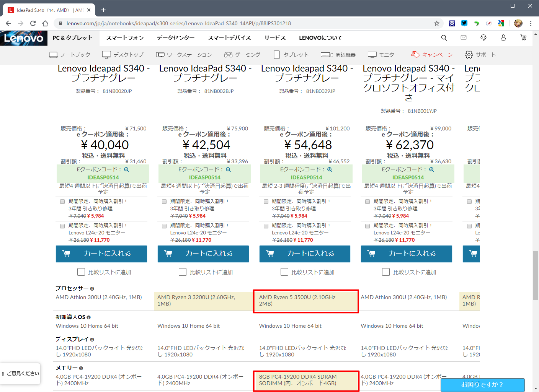The height and width of the screenshot is (392, 539).
Task: Open the account user icon in header
Action: coord(503,37)
